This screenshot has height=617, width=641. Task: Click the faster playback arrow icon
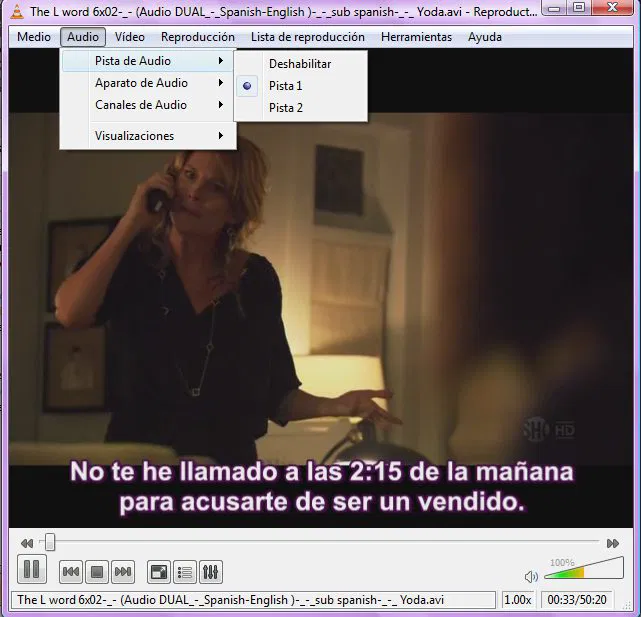click(613, 543)
